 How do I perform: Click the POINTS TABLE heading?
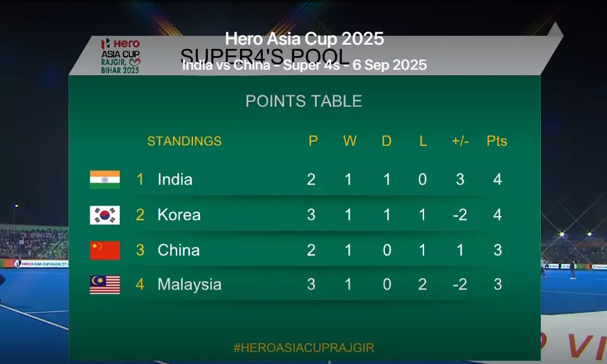(x=304, y=101)
